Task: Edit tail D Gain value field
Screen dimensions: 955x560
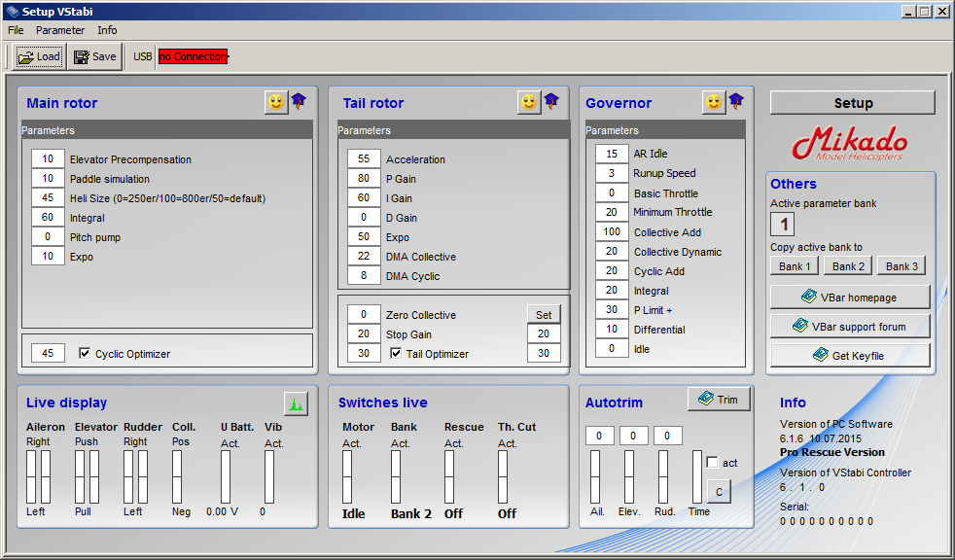Action: [x=364, y=218]
